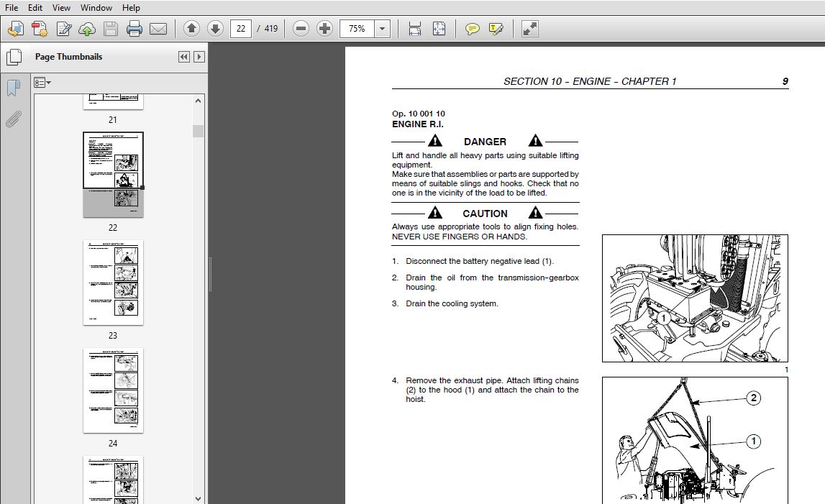Click the 'DANGER' warning heading
Viewport: 825px width, 504px height.
pyautogui.click(x=485, y=142)
